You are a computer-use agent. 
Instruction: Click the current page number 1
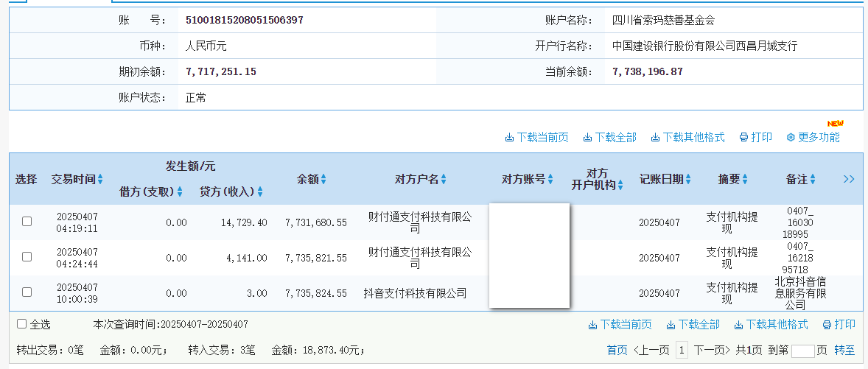(682, 350)
